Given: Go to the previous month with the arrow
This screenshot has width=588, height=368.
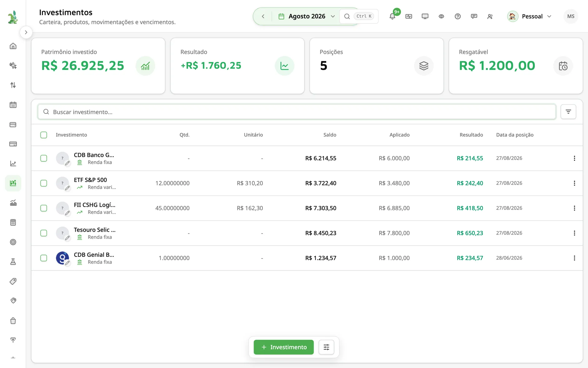Looking at the screenshot, I should click(263, 16).
